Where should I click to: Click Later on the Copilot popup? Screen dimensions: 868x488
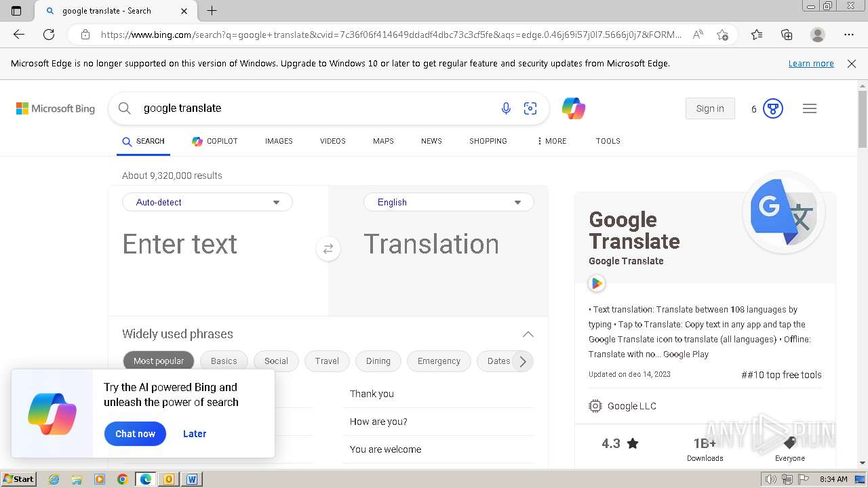(x=195, y=434)
